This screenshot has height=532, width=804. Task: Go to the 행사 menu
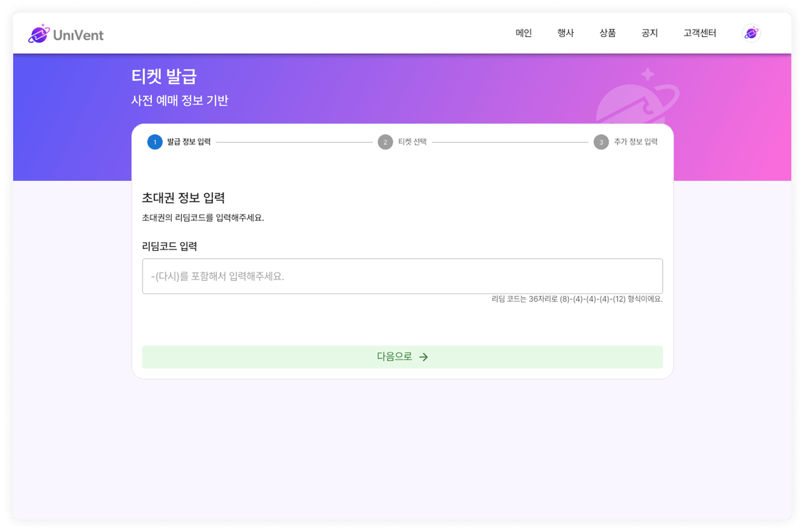[565, 33]
